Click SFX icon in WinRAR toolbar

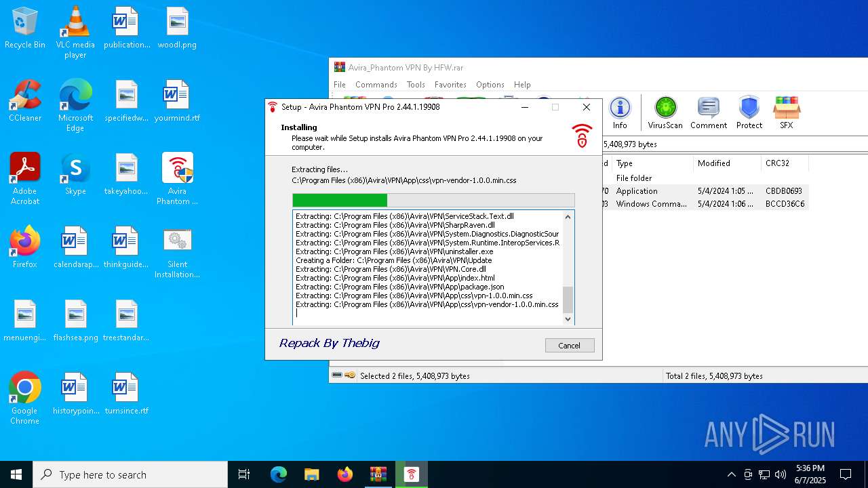click(x=786, y=113)
